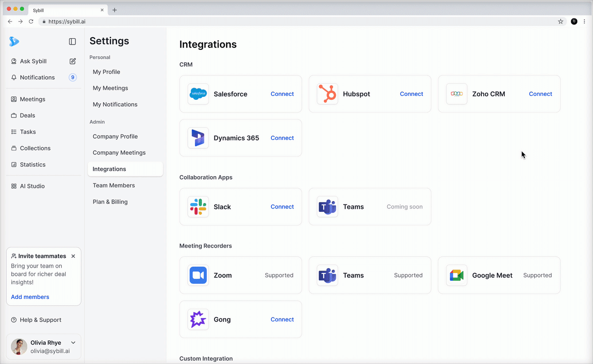Click the new chat edit icon beside Ask Sybill

(x=72, y=61)
